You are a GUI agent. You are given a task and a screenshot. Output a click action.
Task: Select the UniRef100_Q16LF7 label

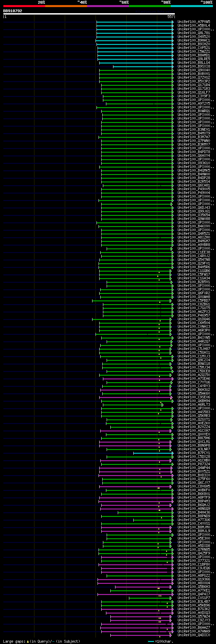(x=194, y=92)
